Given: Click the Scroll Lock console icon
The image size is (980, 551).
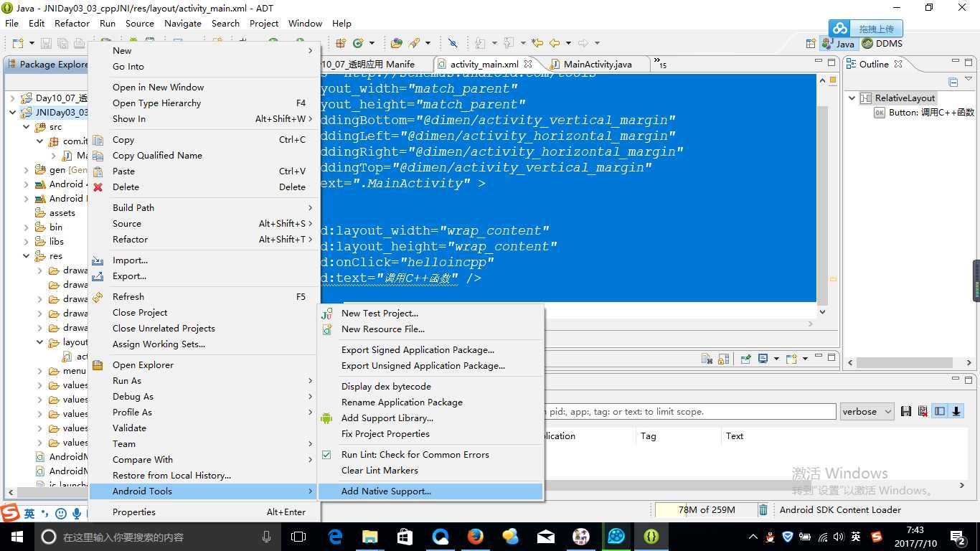Looking at the screenshot, I should (723, 359).
